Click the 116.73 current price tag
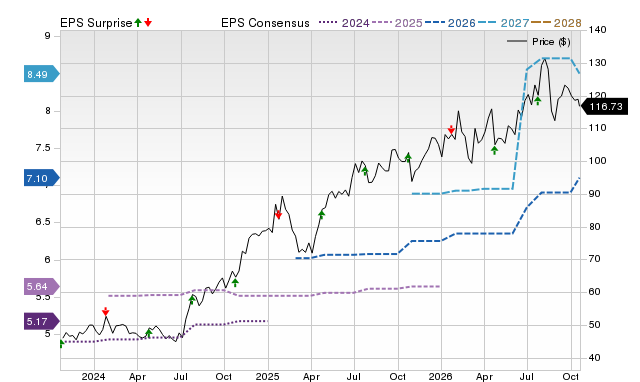Viewport: 640px width, 382px height. [604, 107]
